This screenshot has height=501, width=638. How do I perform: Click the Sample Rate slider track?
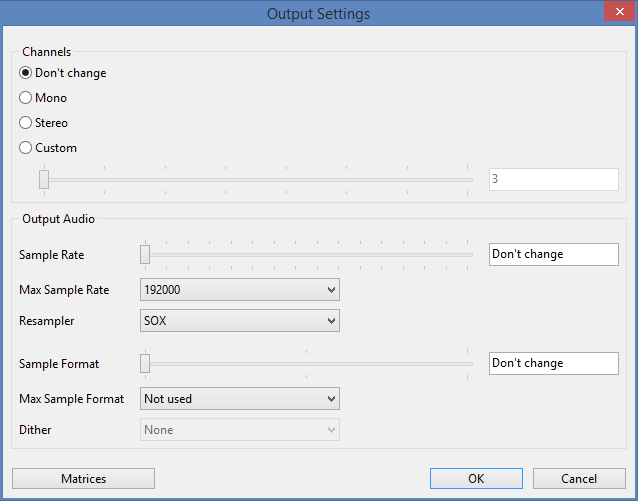[310, 254]
